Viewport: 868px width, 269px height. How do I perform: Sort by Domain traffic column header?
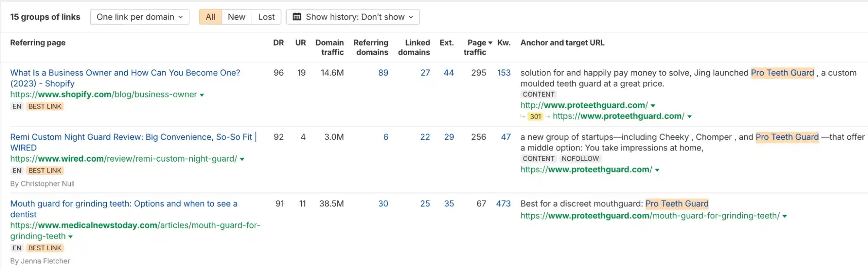point(330,47)
